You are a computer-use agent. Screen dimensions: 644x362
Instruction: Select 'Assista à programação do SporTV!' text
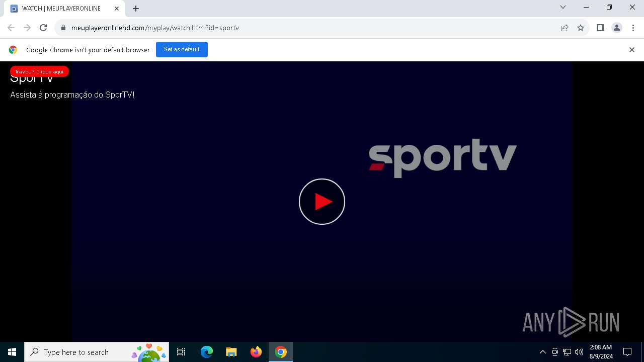point(72,95)
